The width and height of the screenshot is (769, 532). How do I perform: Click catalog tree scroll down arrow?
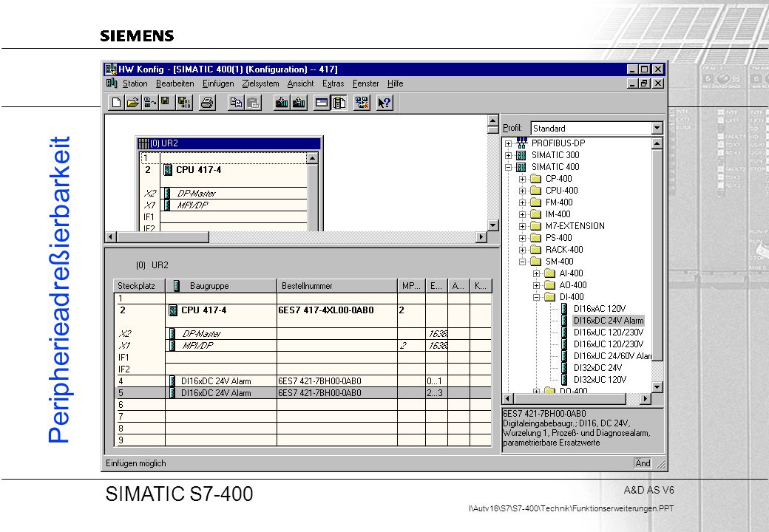pyautogui.click(x=657, y=387)
